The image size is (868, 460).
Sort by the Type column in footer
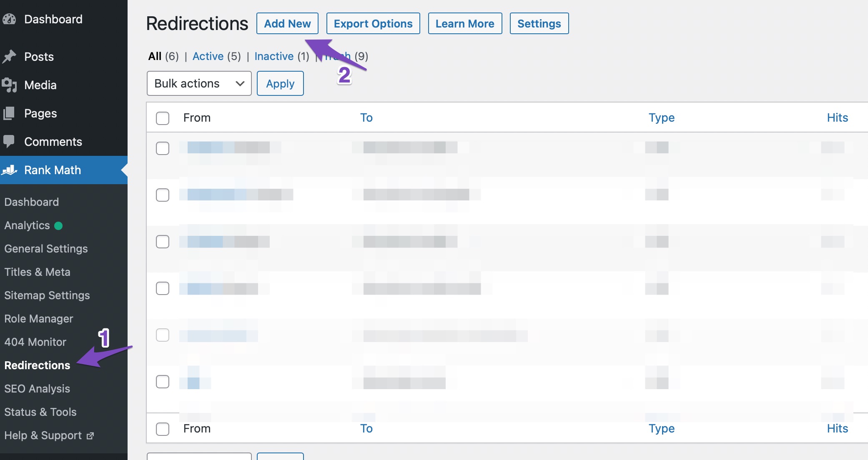[661, 429]
